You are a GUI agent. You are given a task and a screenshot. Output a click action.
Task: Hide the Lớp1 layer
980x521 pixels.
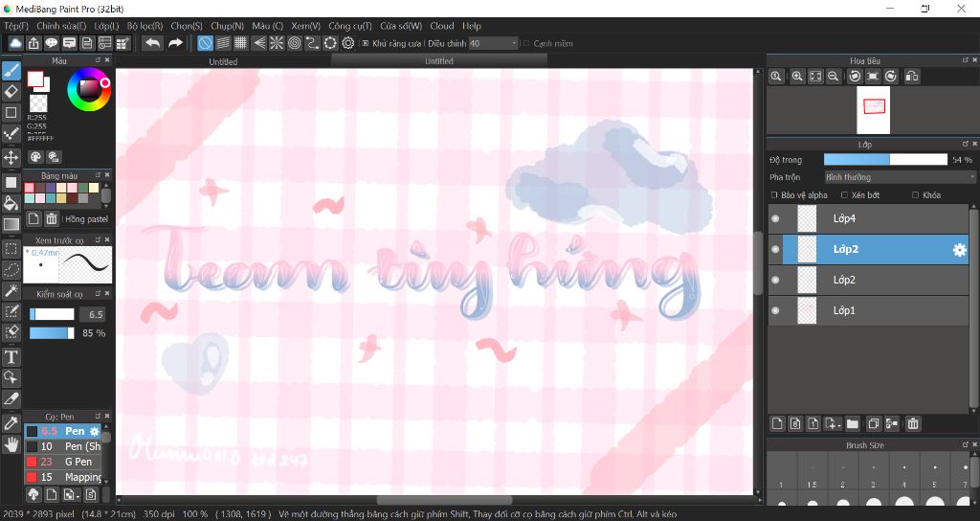click(x=775, y=310)
